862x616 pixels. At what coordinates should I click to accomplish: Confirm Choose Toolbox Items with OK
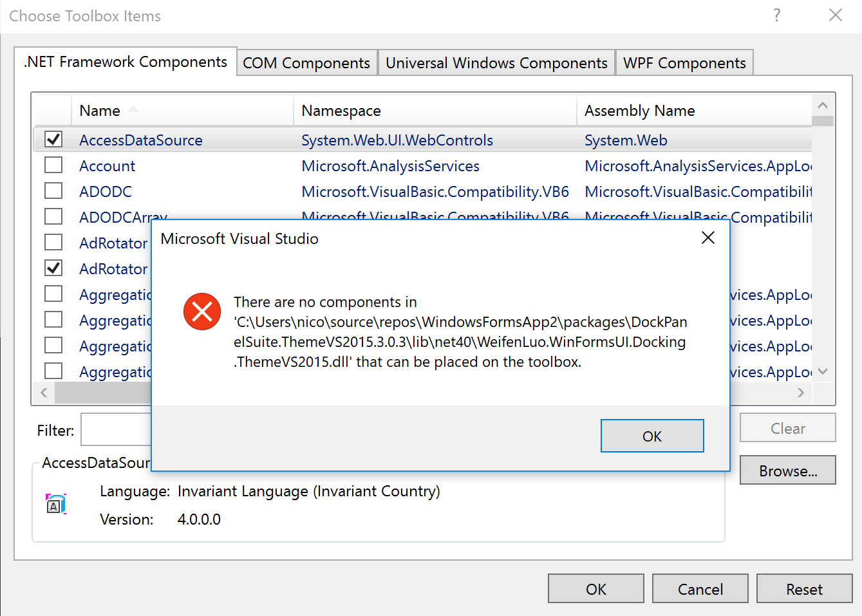coord(596,589)
